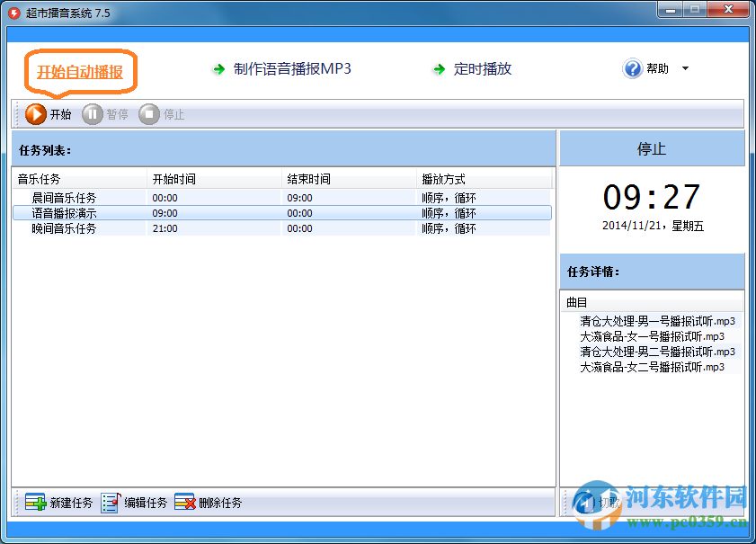
Task: Click the 编辑任务 edit-task icon
Action: [110, 503]
